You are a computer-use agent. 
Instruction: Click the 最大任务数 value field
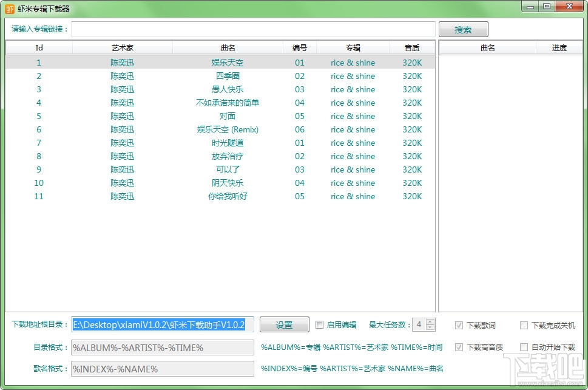pos(419,324)
